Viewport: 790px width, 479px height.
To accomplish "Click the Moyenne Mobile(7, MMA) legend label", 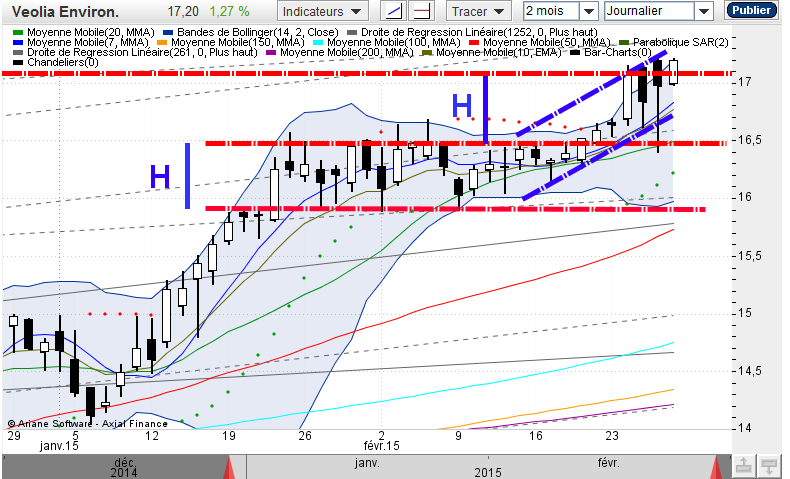I will pos(88,42).
